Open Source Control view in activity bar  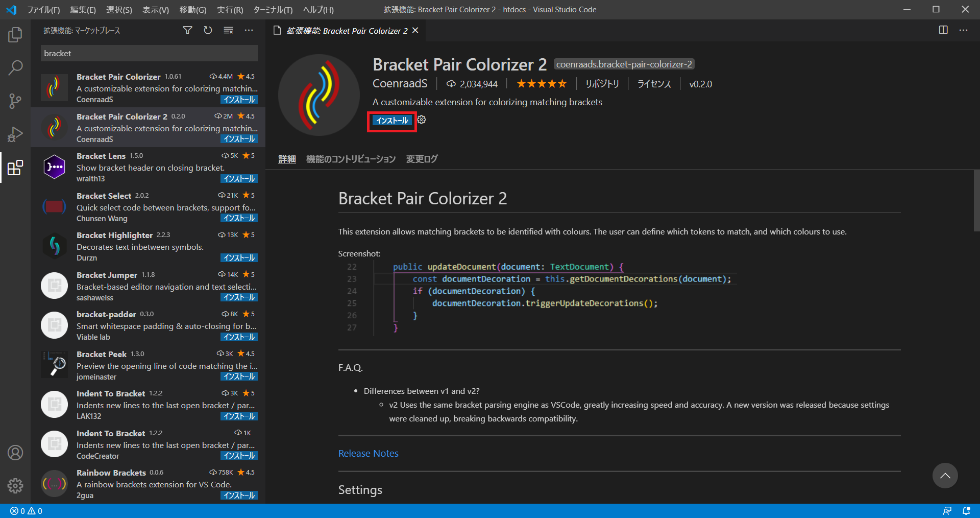(15, 101)
